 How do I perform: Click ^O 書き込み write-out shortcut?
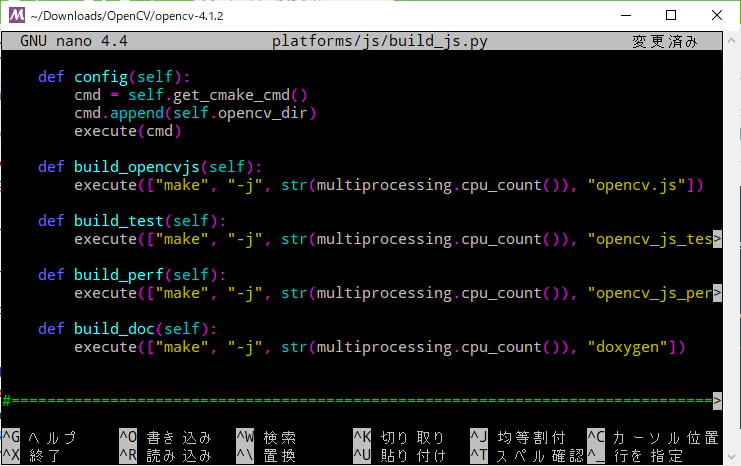click(x=165, y=437)
